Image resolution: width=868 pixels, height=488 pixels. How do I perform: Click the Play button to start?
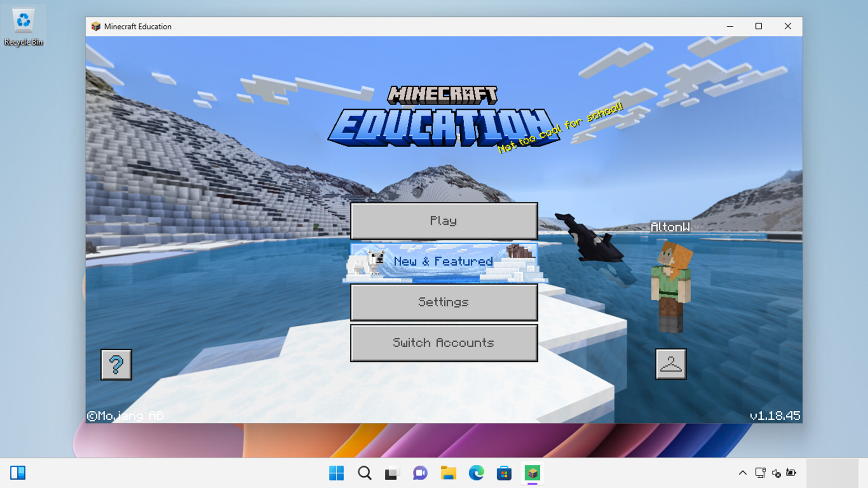[x=444, y=221]
